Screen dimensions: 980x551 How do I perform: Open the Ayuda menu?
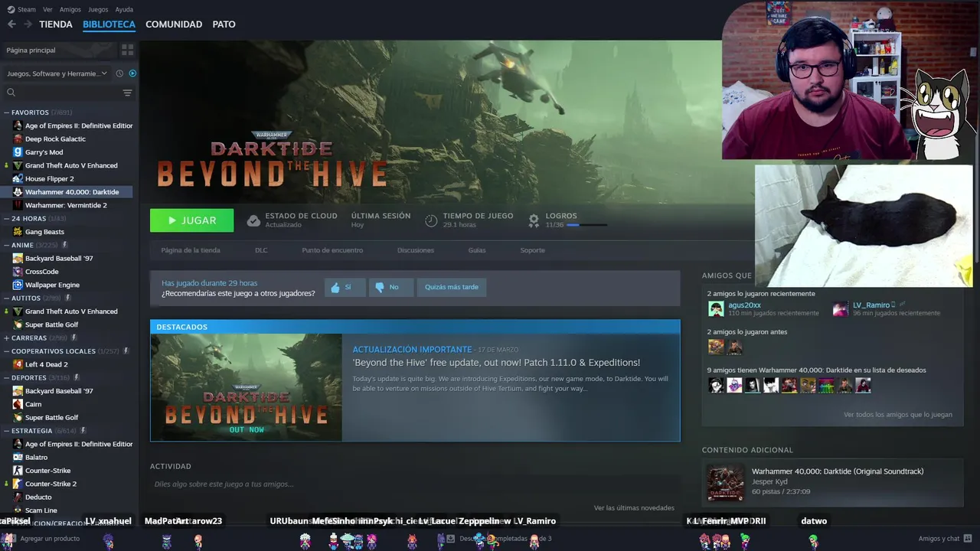[124, 9]
